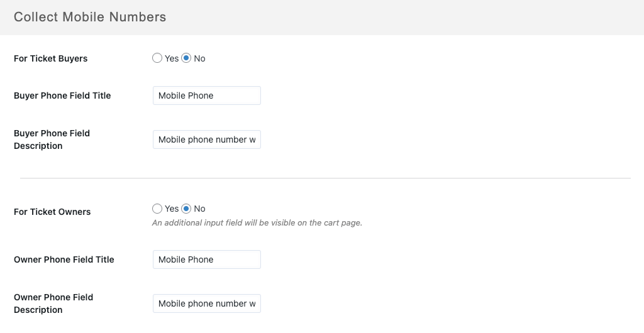Select No radio for Ticket Buyers

coord(186,58)
